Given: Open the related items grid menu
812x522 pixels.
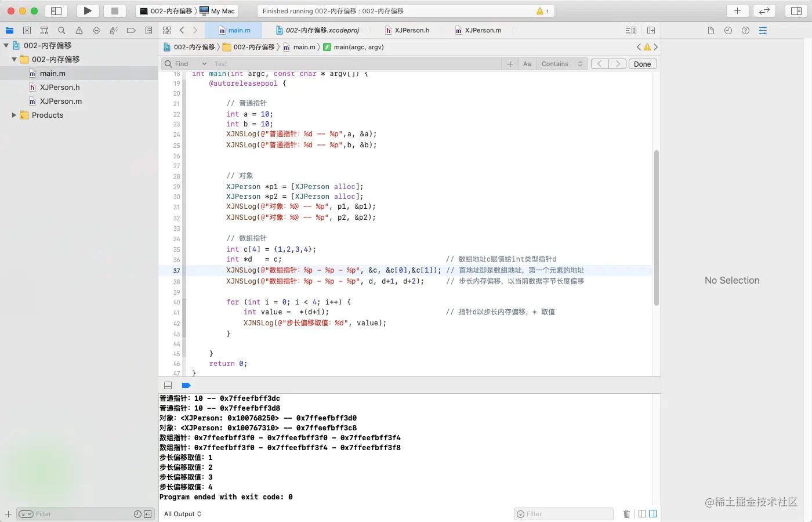Looking at the screenshot, I should [x=167, y=30].
